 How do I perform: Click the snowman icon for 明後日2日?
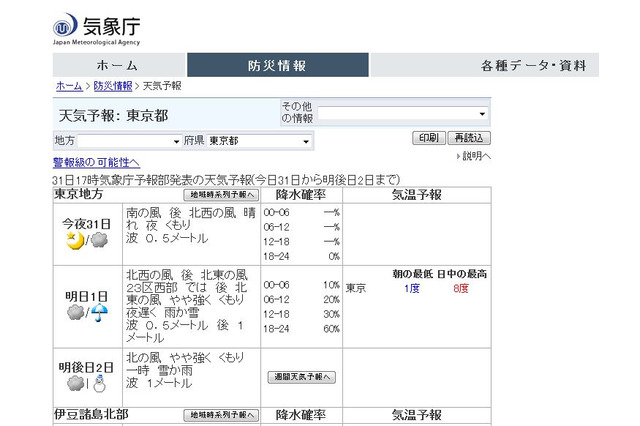coord(99,384)
